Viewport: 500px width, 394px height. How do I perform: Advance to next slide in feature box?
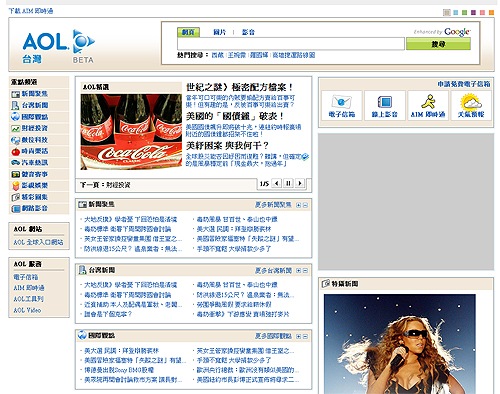(x=300, y=183)
